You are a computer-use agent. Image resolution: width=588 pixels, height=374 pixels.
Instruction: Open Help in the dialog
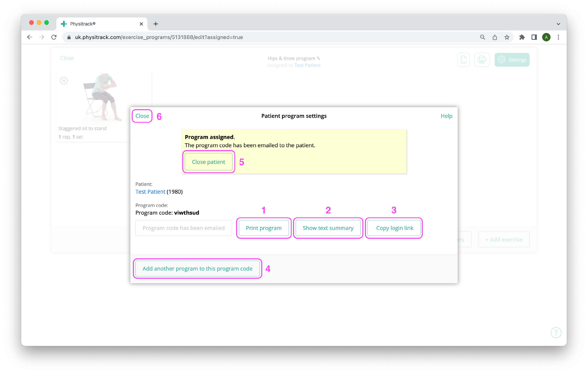446,116
